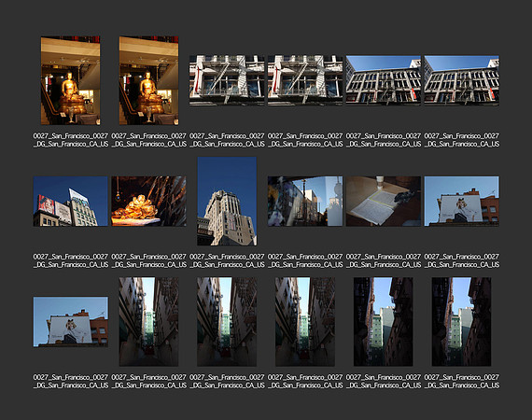Select the last dark alley thumbnail in bottom row
The image size is (532, 420).
pyautogui.click(x=461, y=322)
